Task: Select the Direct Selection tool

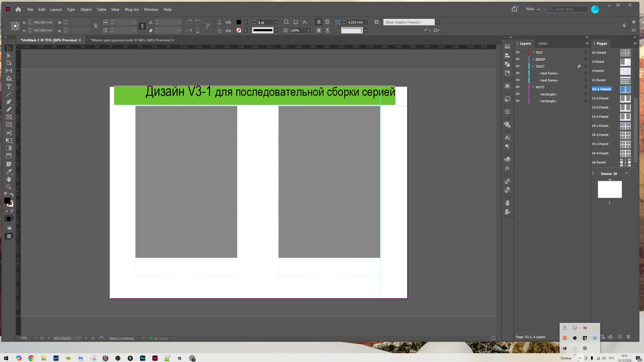Action: 9,55
